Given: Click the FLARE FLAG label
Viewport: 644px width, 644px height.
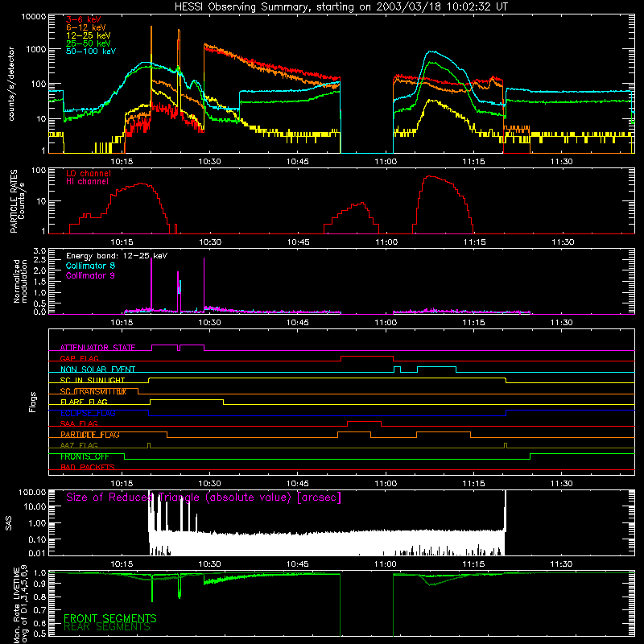Looking at the screenshot, I should click(x=84, y=402).
